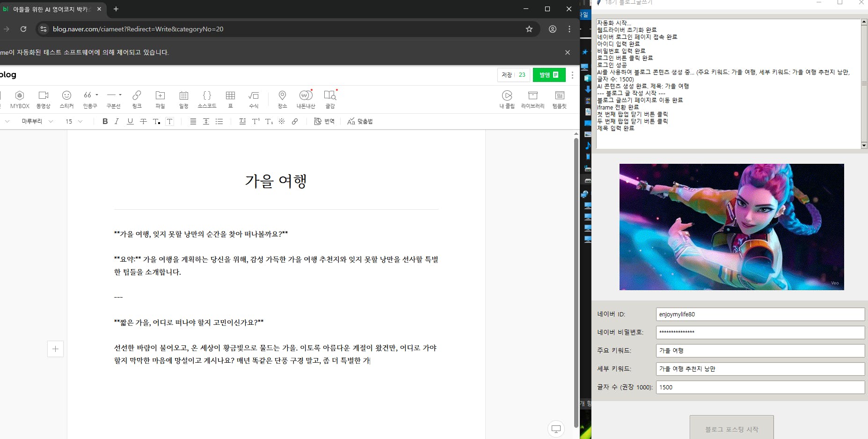Toggle subscript text
The height and width of the screenshot is (439, 868).
coord(269,121)
